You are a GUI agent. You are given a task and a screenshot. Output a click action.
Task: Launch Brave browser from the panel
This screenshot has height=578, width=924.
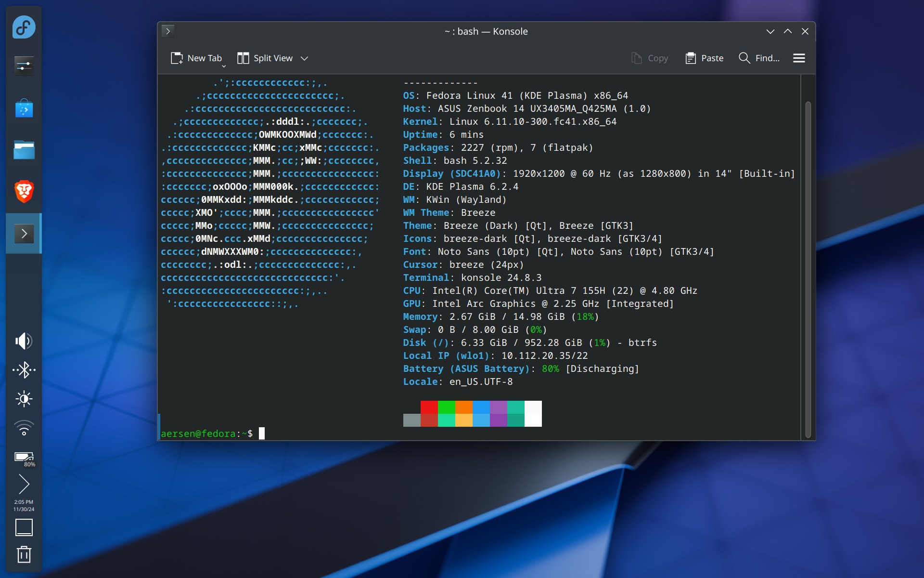coord(24,191)
